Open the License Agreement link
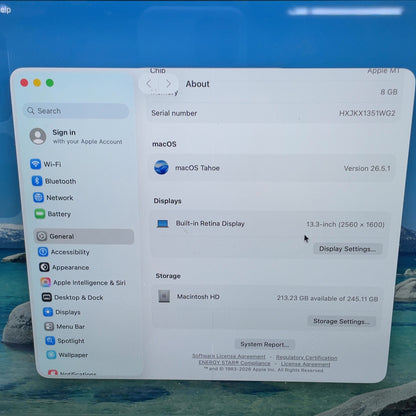Screen dimensions: 416x416 [x=305, y=364]
